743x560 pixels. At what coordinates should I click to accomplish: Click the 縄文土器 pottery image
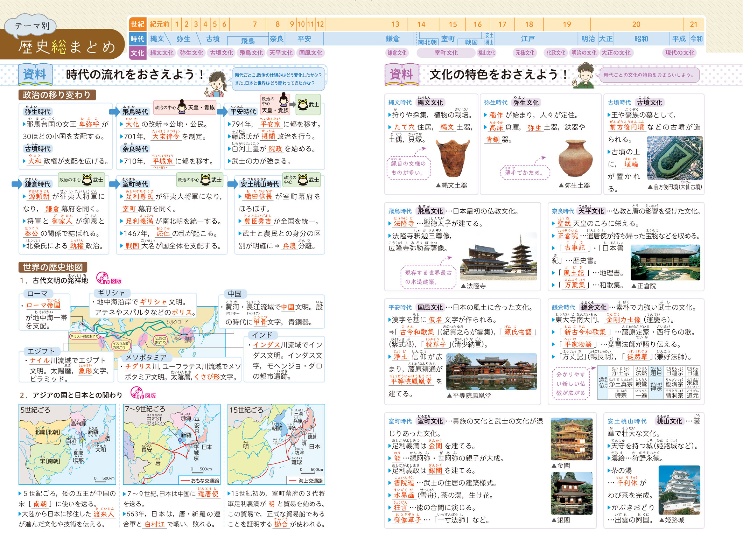click(453, 159)
